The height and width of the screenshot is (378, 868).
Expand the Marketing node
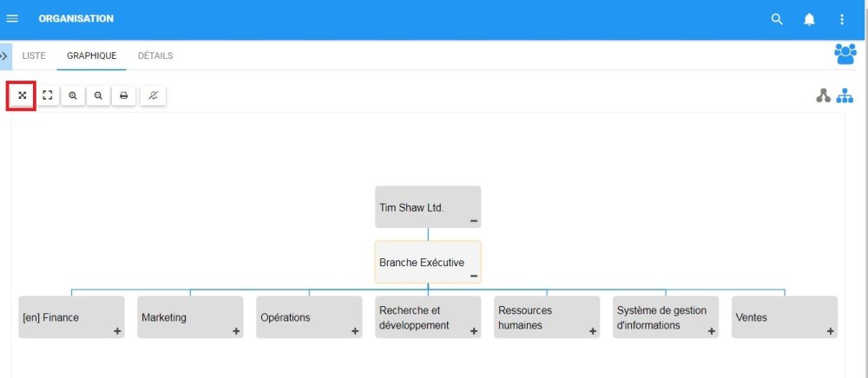point(236,331)
